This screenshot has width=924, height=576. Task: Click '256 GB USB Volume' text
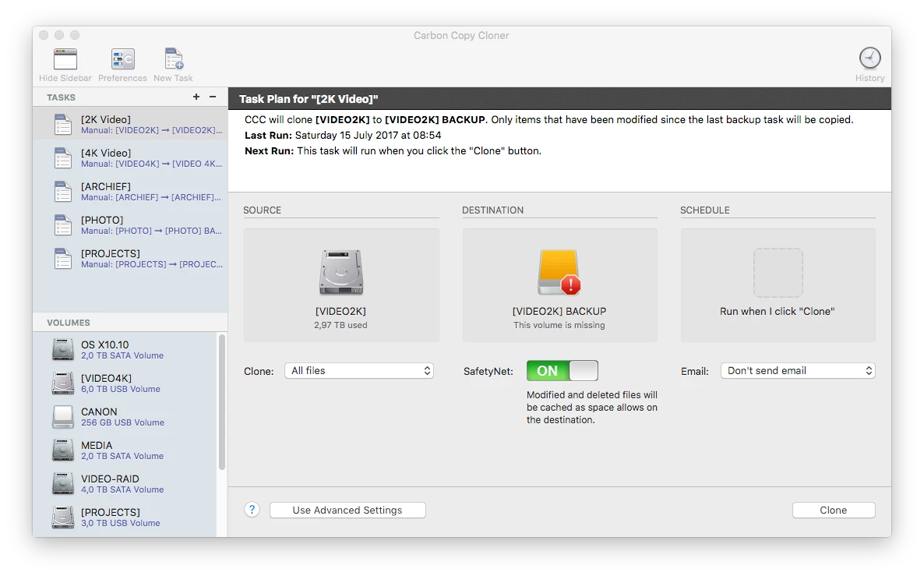[x=122, y=422]
